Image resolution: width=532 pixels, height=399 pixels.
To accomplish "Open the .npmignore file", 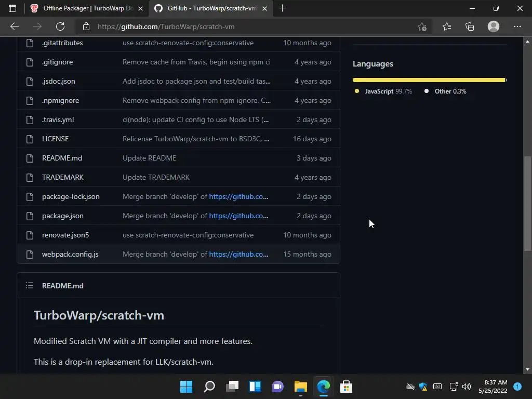I will click(x=60, y=100).
